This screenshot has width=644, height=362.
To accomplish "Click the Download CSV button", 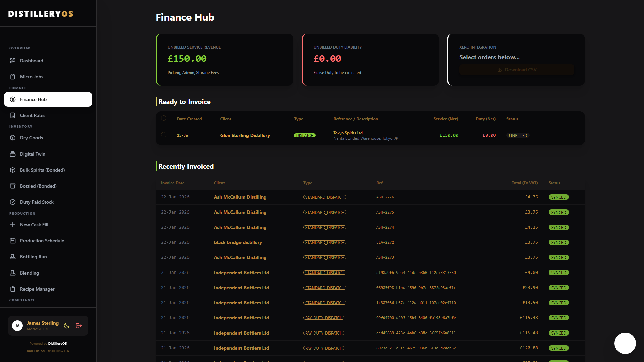I will 517,70.
